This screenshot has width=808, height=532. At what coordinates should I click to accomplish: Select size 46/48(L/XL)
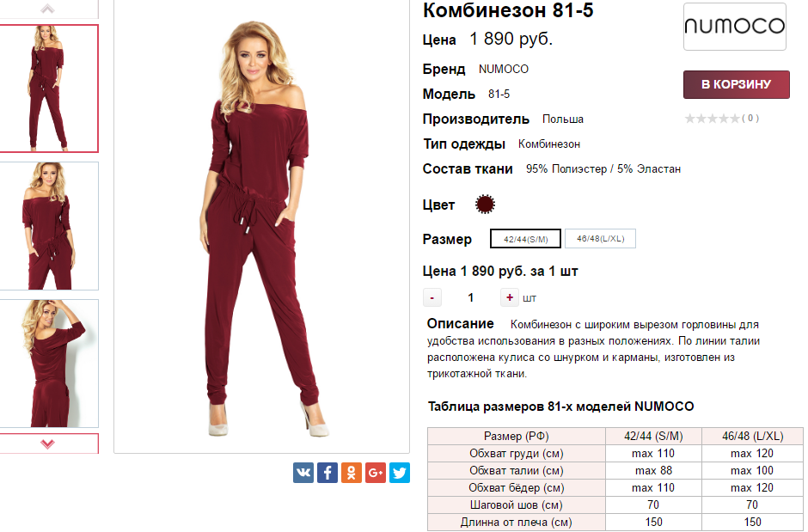(x=600, y=238)
